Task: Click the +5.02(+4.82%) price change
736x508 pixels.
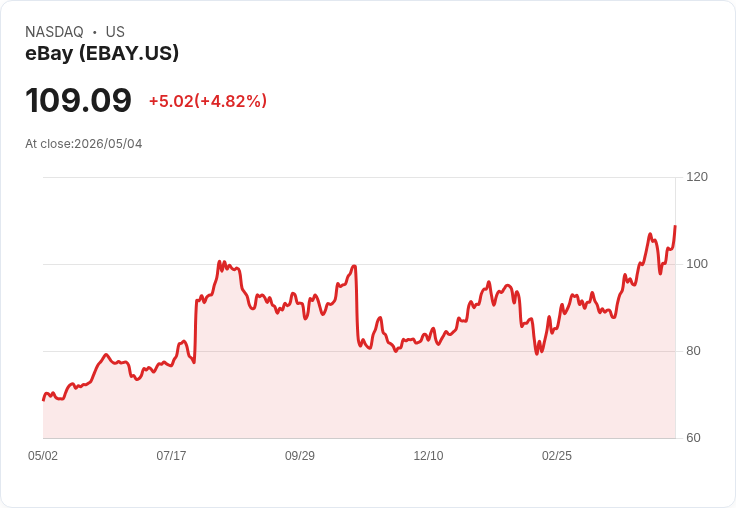Action: [208, 101]
